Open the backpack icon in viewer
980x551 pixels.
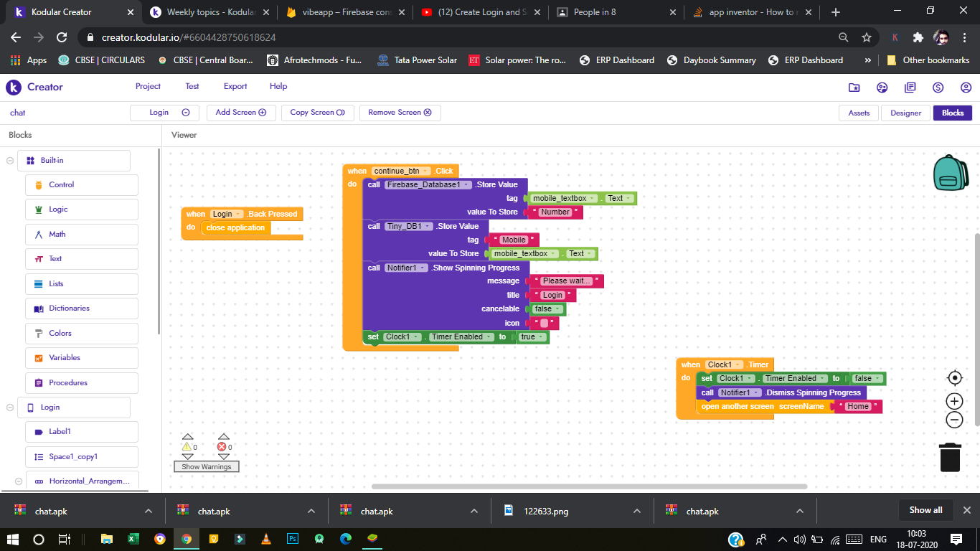[951, 172]
